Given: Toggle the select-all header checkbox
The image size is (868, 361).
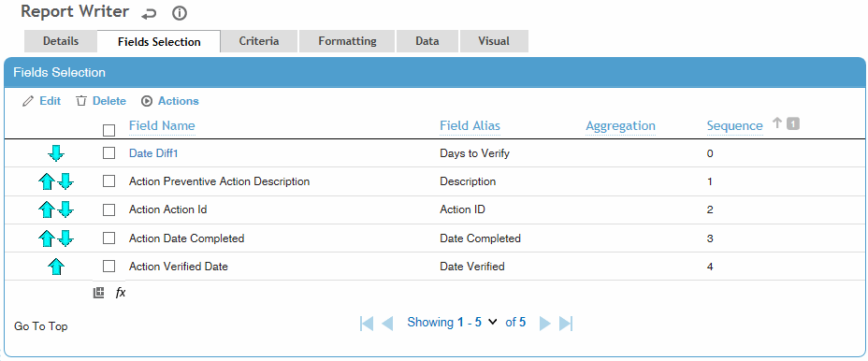Looking at the screenshot, I should click(x=109, y=130).
